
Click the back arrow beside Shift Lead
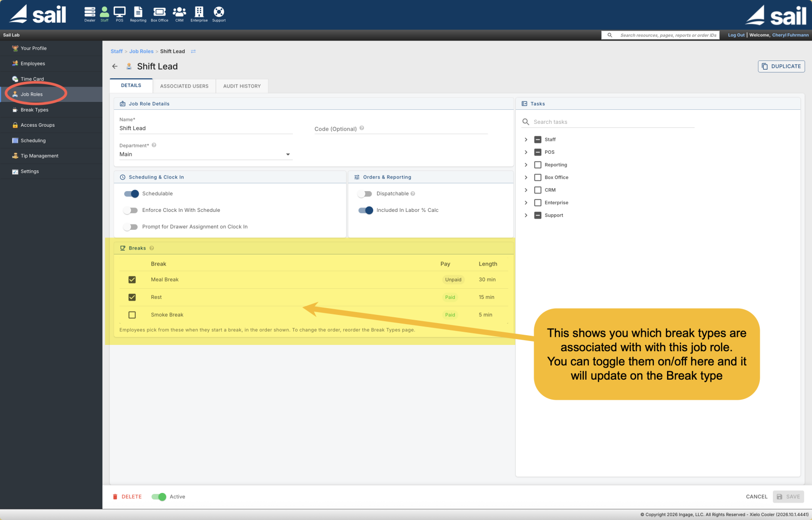pos(115,66)
